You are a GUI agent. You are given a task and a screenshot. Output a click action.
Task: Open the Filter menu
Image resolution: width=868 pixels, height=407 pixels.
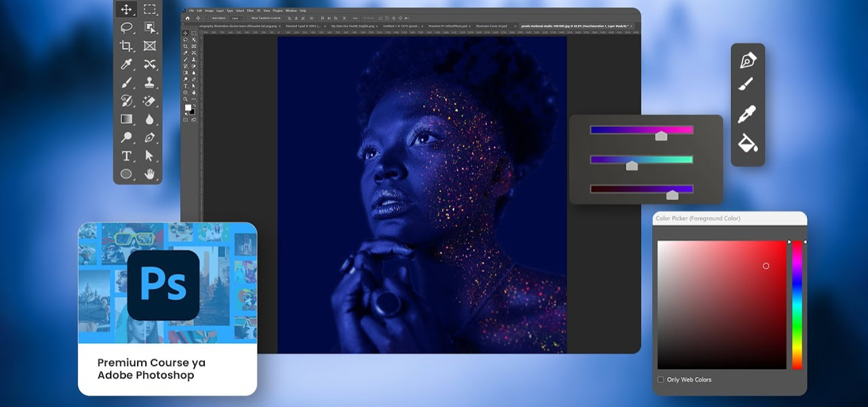(x=250, y=11)
